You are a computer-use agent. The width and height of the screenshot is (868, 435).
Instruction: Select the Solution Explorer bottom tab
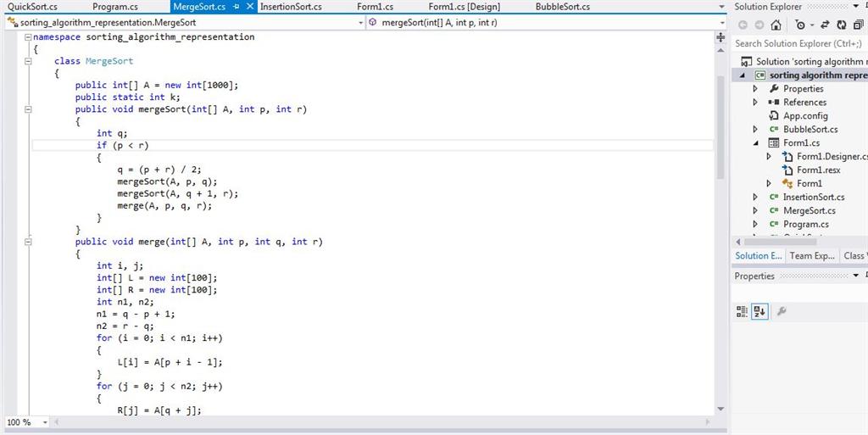pyautogui.click(x=758, y=256)
